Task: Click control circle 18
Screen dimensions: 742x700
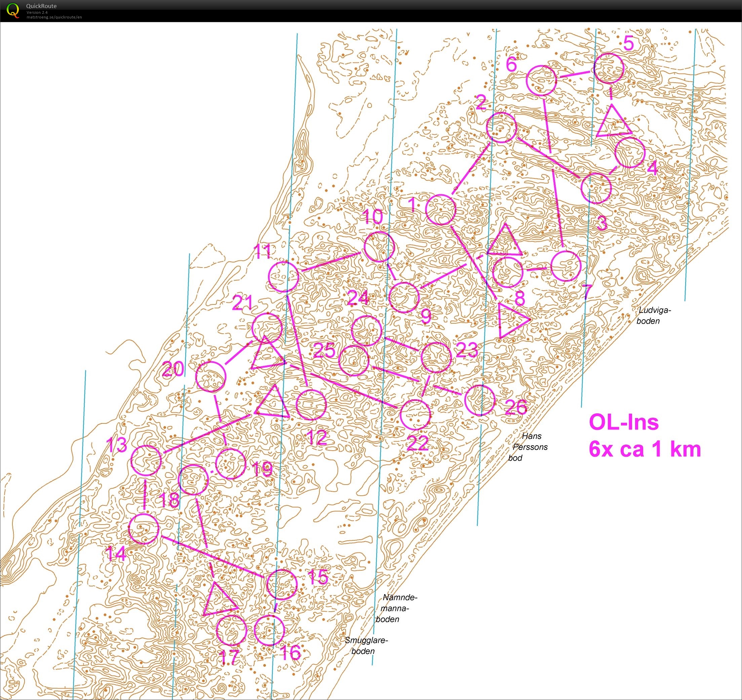Action: tap(193, 480)
